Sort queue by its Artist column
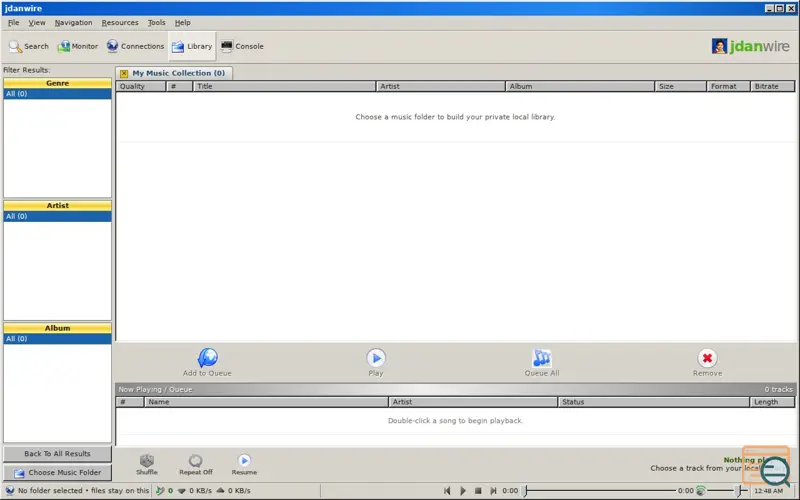800x500 pixels. [473, 402]
